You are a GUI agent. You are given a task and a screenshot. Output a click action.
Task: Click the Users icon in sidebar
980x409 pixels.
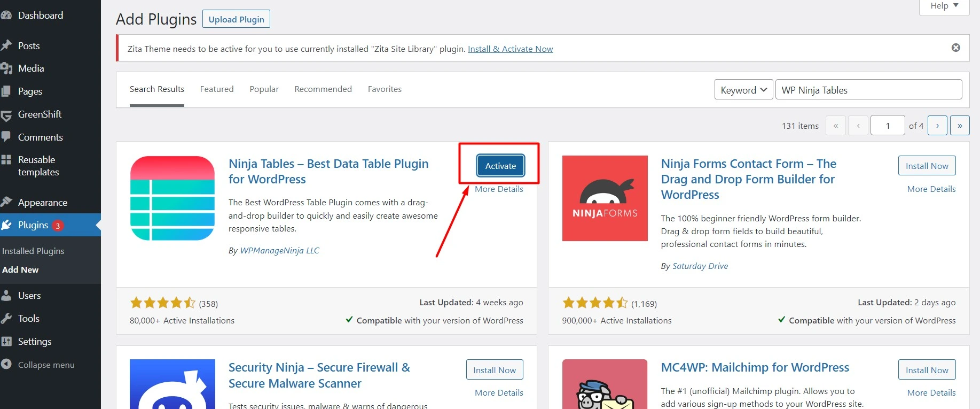(x=6, y=295)
